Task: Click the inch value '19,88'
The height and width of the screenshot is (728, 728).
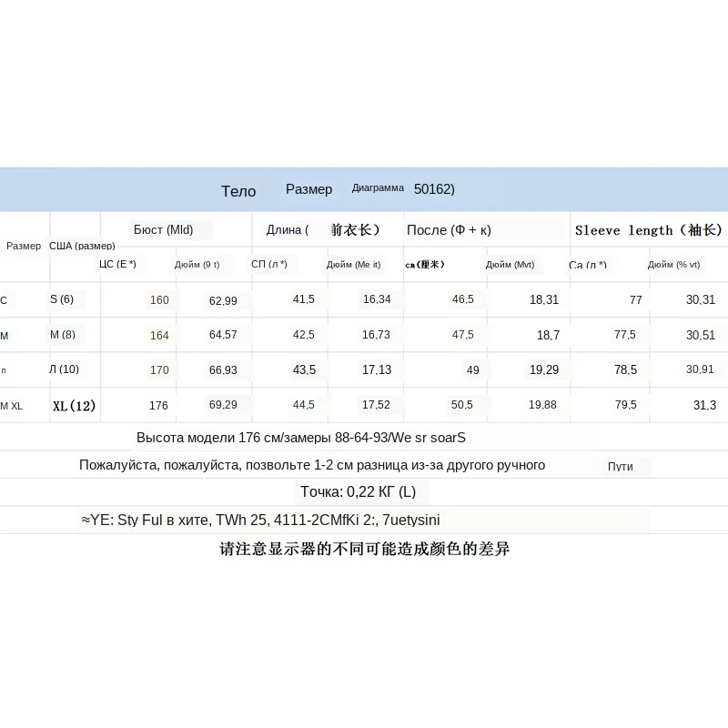Action: tap(542, 405)
